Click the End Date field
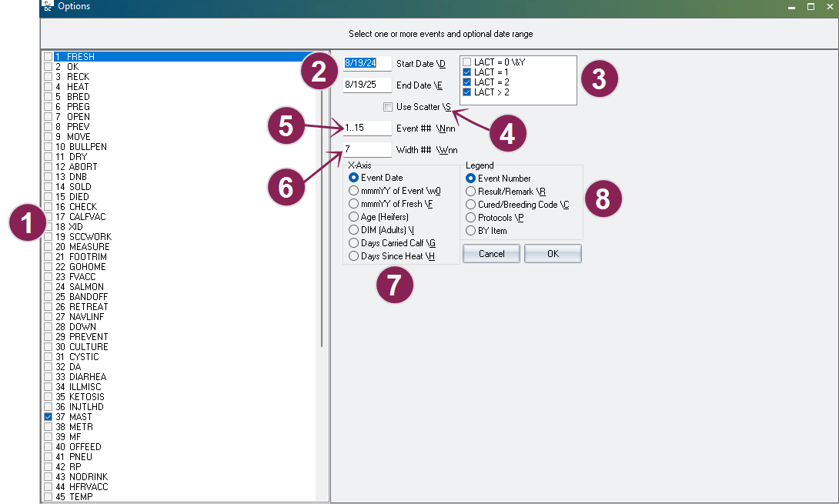 coord(367,85)
